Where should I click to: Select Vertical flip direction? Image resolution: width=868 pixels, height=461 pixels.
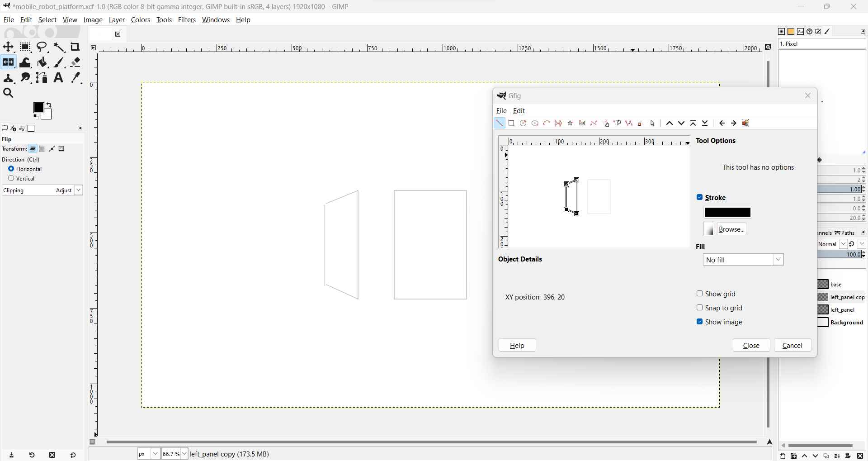pyautogui.click(x=11, y=179)
